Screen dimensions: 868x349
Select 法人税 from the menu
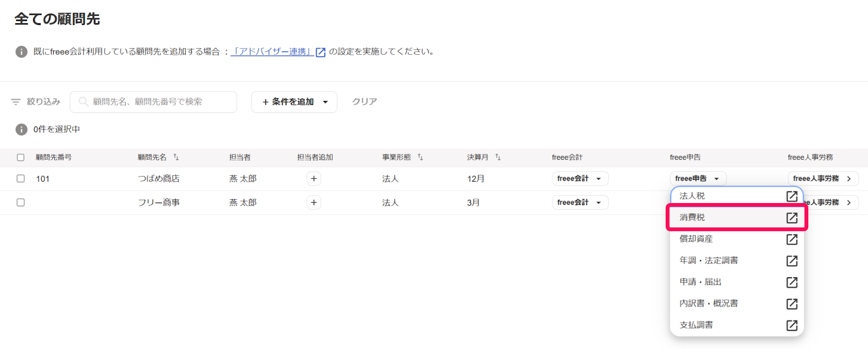click(737, 196)
